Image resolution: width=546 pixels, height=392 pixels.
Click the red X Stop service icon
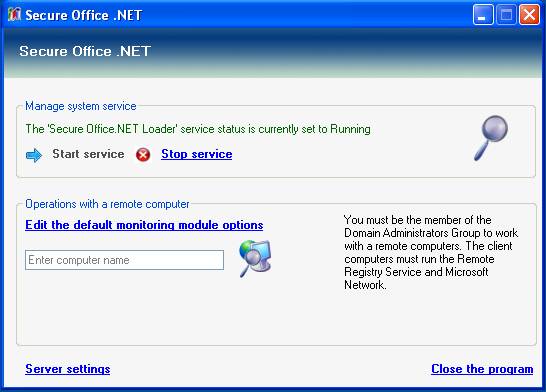coord(143,155)
